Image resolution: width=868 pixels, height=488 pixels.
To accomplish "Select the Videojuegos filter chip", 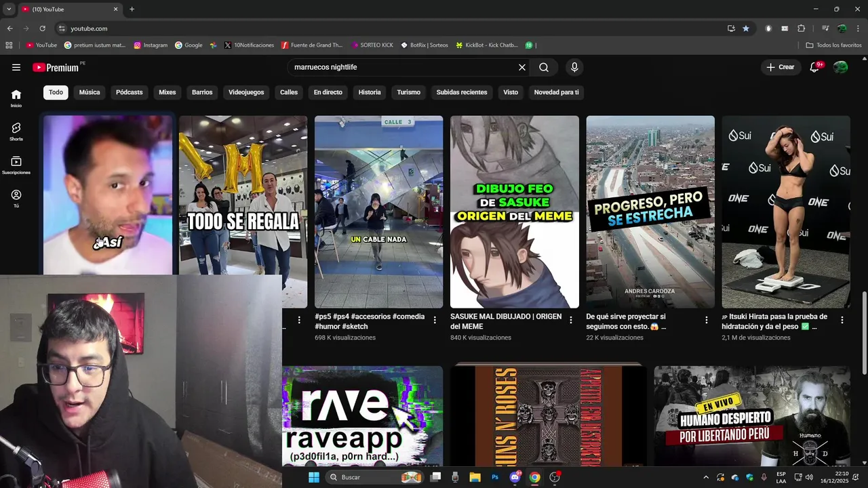I will 246,92.
